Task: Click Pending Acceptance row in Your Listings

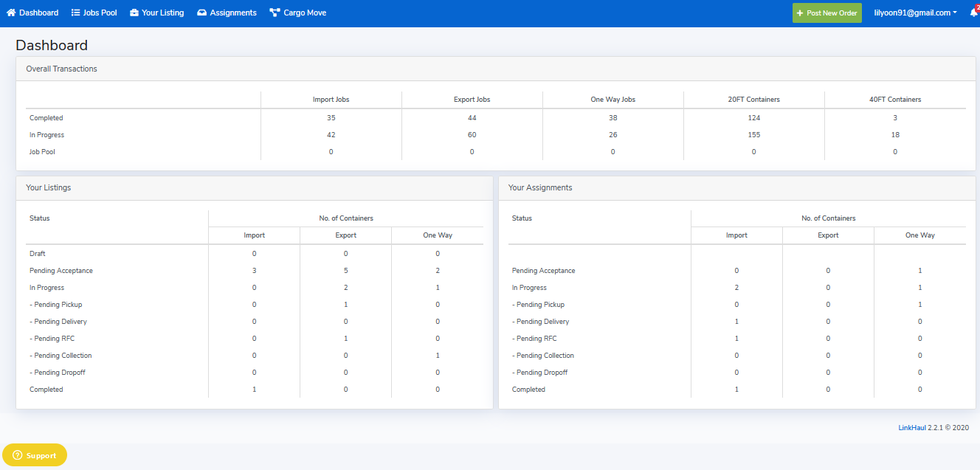Action: coord(61,271)
